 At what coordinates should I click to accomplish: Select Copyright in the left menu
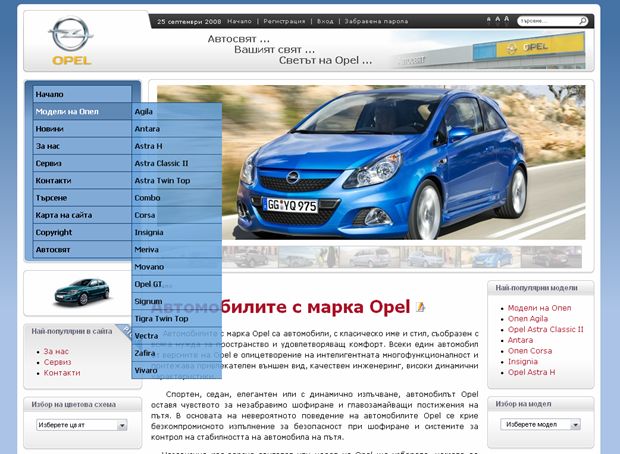point(82,232)
